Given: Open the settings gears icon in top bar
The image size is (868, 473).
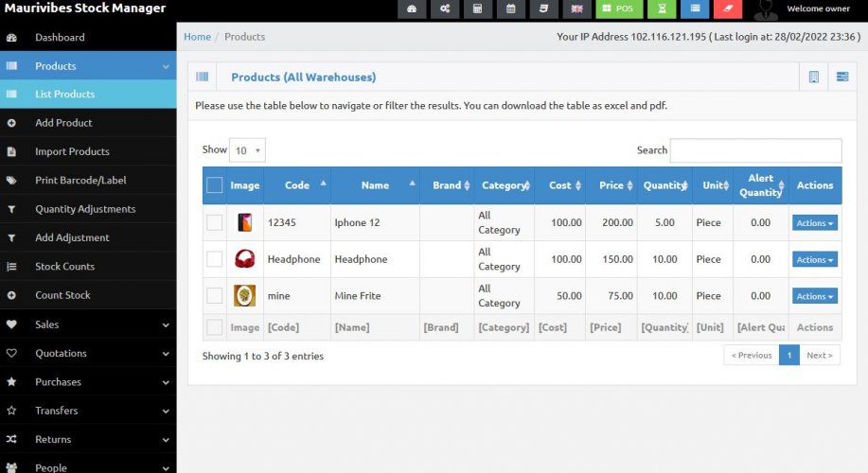Looking at the screenshot, I should click(x=445, y=9).
